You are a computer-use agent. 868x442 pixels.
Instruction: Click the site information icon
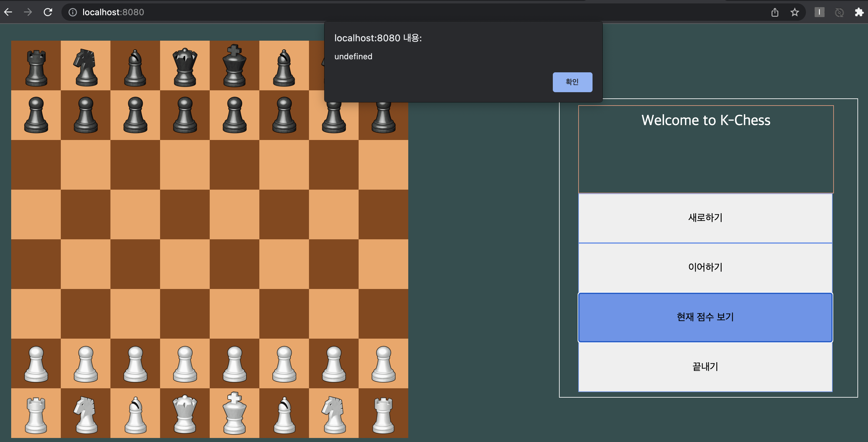[x=73, y=12]
